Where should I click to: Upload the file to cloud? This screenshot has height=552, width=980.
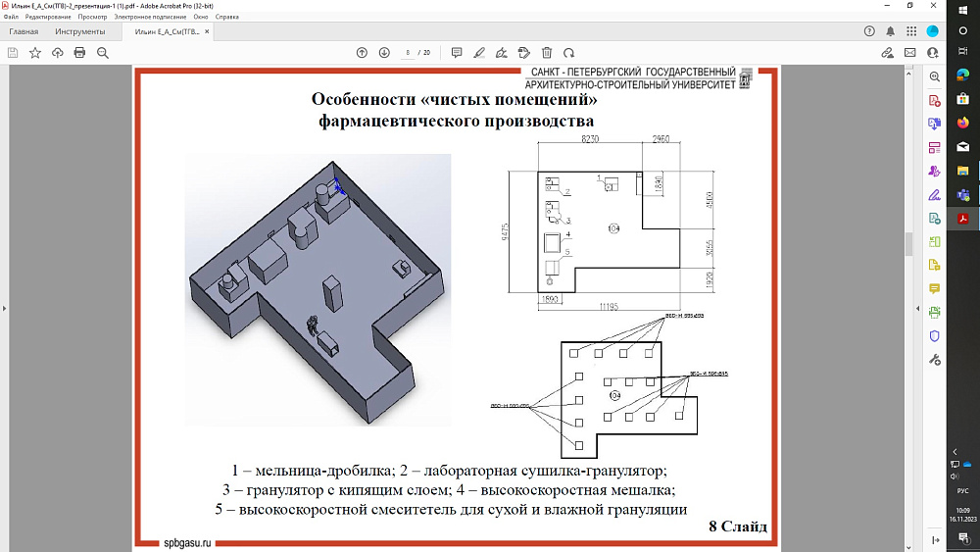[x=58, y=53]
